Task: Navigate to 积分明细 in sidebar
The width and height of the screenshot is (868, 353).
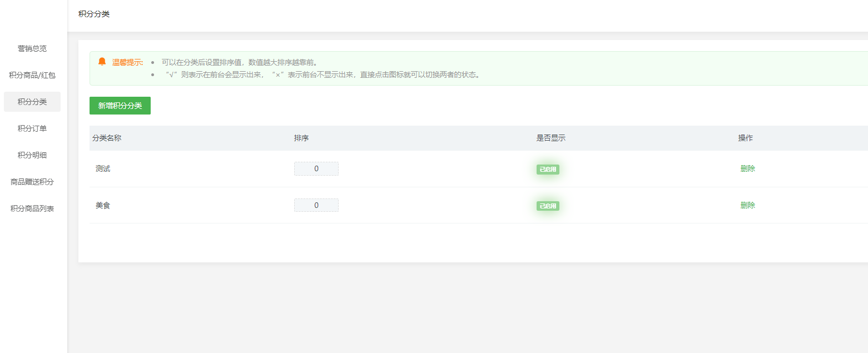Action: 32,155
